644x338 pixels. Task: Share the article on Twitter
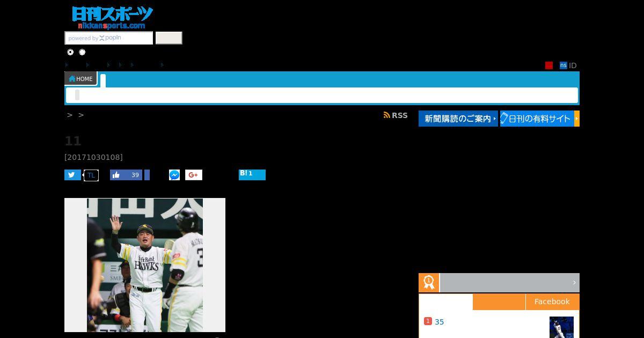pos(72,175)
